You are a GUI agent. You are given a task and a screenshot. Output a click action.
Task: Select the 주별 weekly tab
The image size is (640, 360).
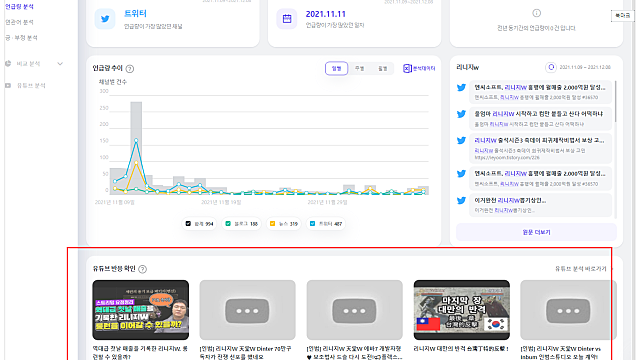[360, 69]
